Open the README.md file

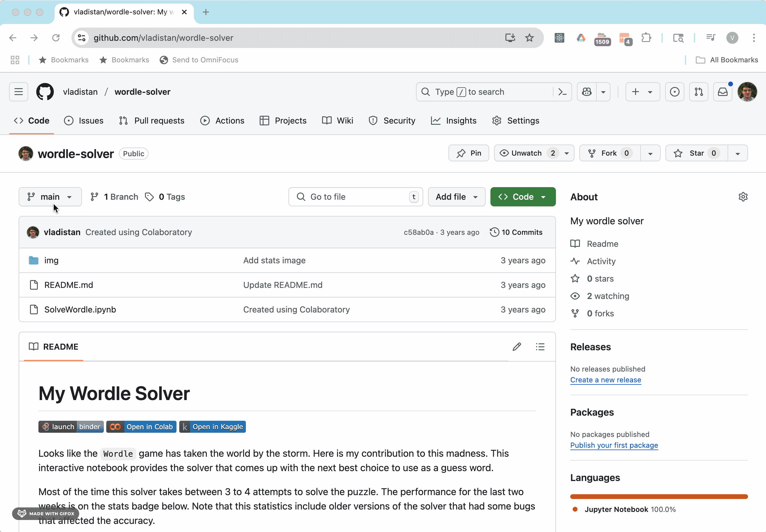(69, 285)
